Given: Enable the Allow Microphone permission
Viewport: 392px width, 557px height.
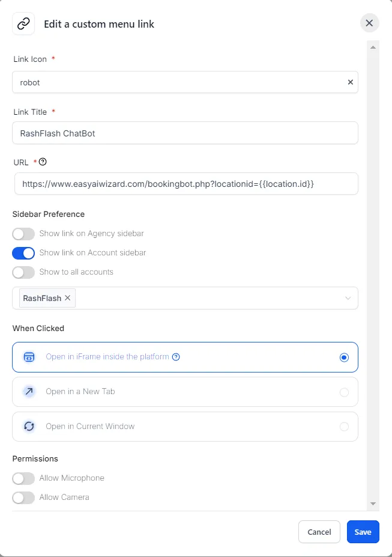Looking at the screenshot, I should 23,478.
